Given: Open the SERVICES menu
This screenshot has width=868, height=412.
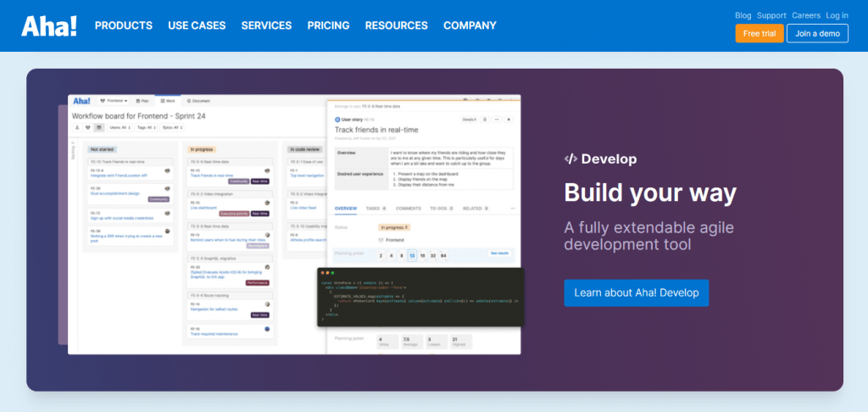Looking at the screenshot, I should 266,25.
